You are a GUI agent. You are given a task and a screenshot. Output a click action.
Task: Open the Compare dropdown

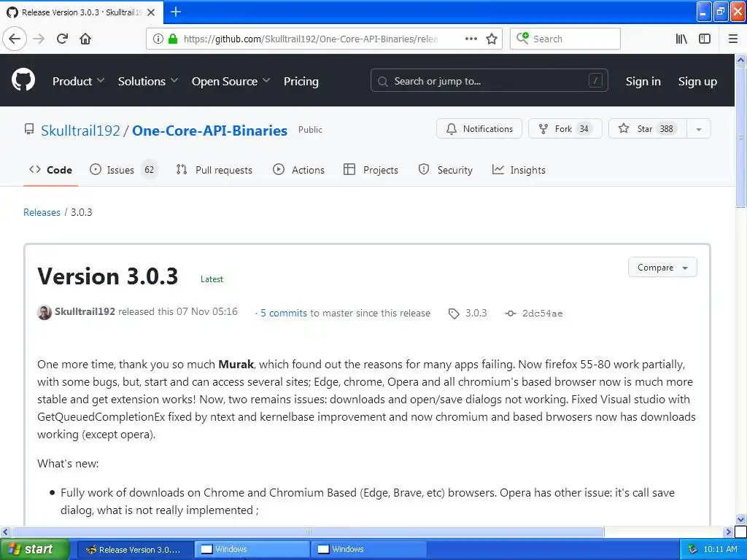(x=662, y=267)
